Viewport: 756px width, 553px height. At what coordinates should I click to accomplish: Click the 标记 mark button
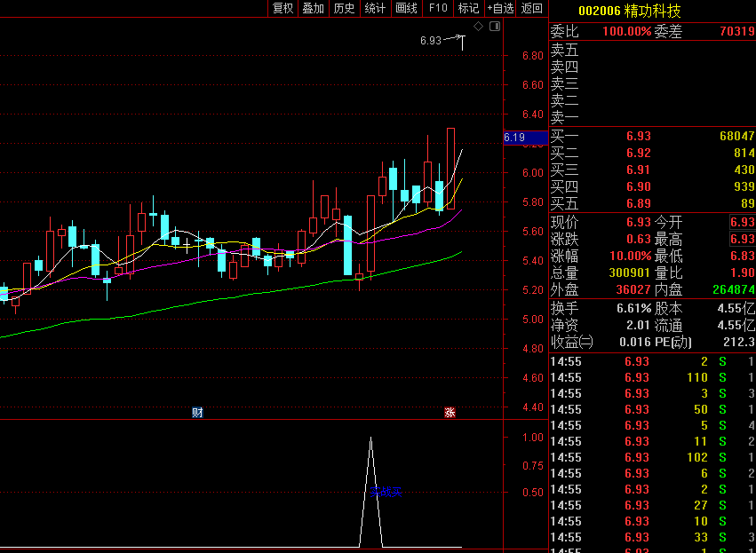click(x=468, y=8)
